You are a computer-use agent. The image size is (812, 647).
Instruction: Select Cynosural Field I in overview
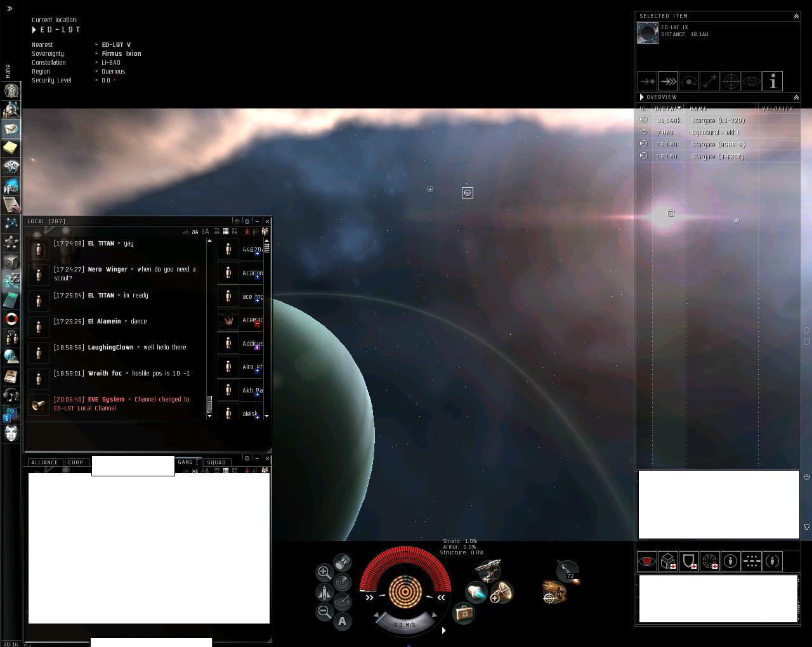click(718, 133)
